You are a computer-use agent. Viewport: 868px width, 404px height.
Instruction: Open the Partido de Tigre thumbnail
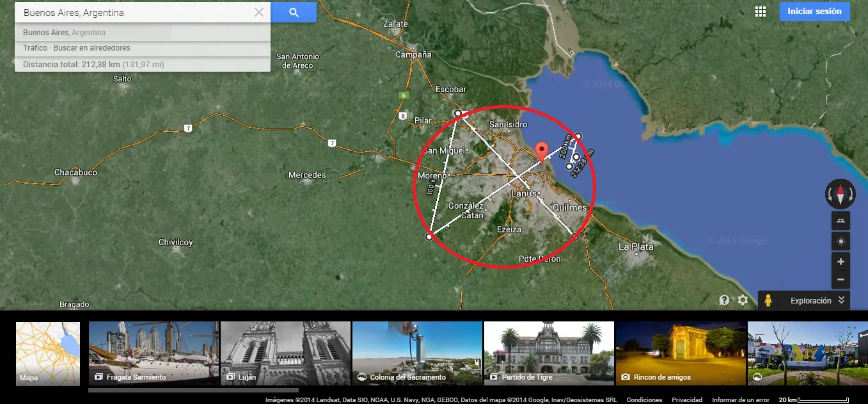549,353
